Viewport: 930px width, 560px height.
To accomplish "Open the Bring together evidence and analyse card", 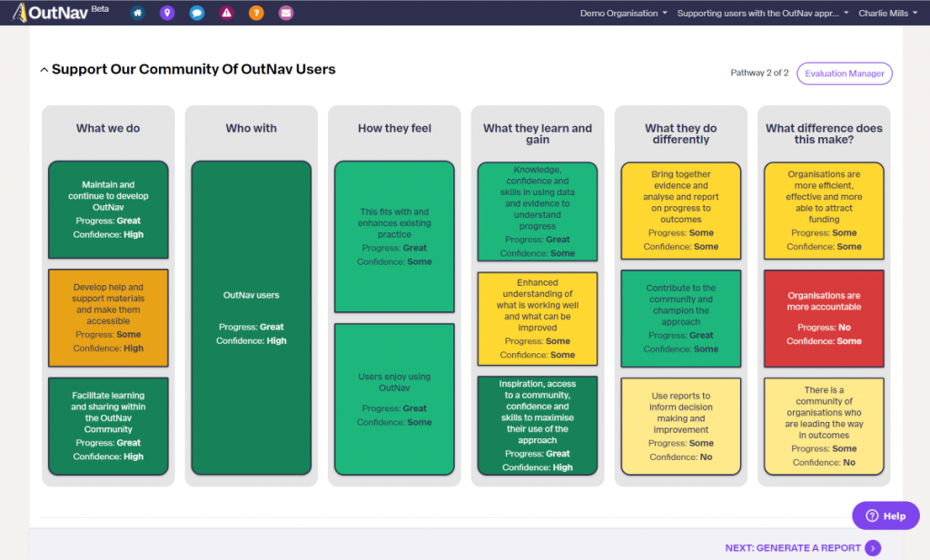I will (681, 211).
